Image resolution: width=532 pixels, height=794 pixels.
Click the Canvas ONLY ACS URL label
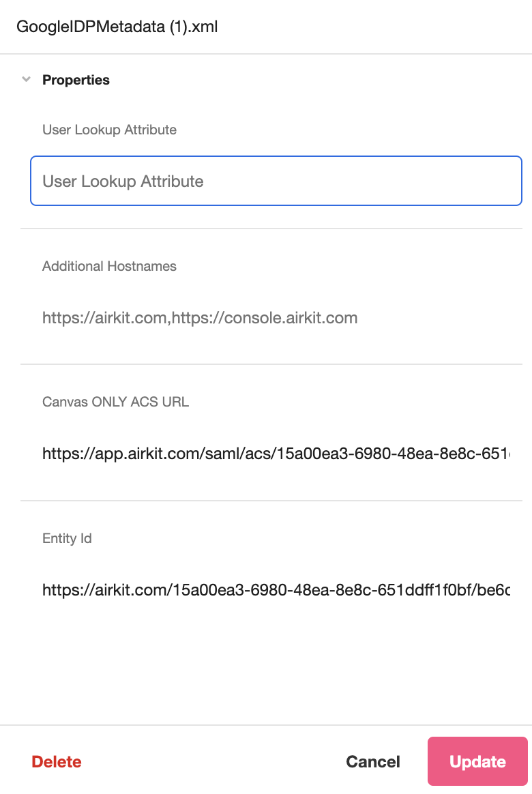pyautogui.click(x=115, y=402)
